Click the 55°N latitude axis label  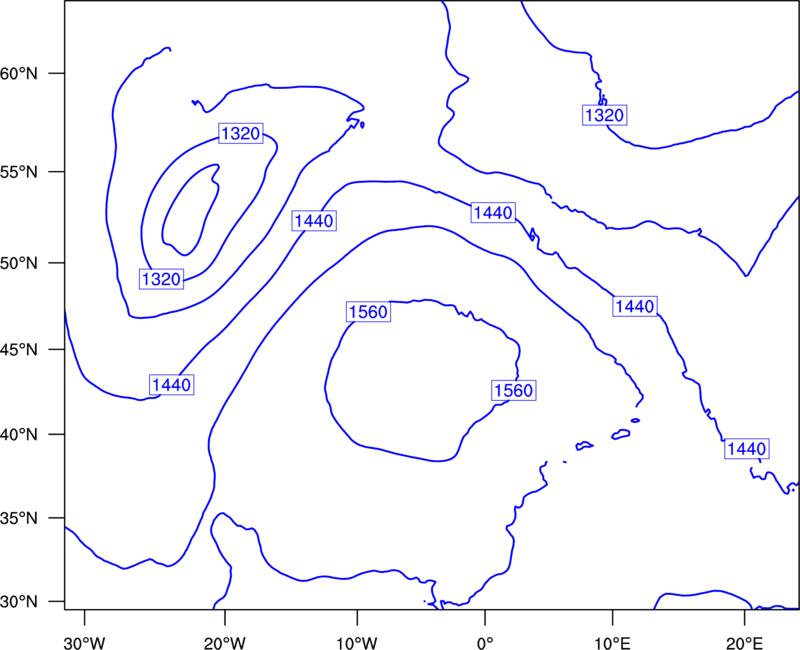(x=19, y=172)
